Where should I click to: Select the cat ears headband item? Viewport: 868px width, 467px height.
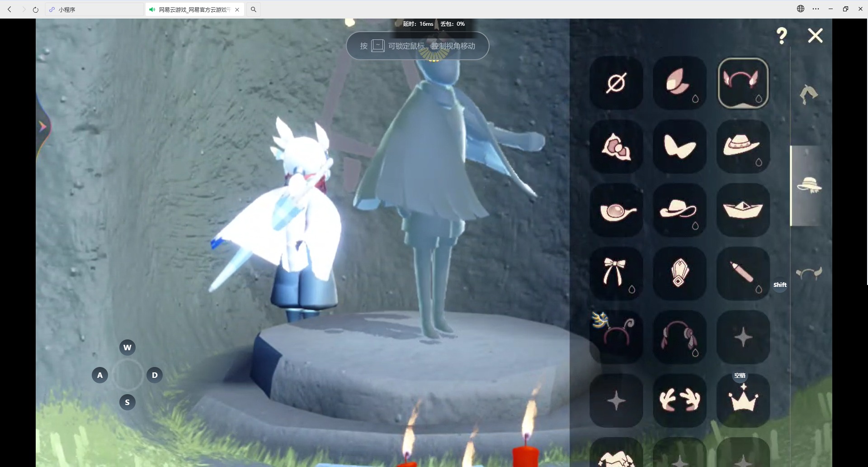click(x=743, y=83)
